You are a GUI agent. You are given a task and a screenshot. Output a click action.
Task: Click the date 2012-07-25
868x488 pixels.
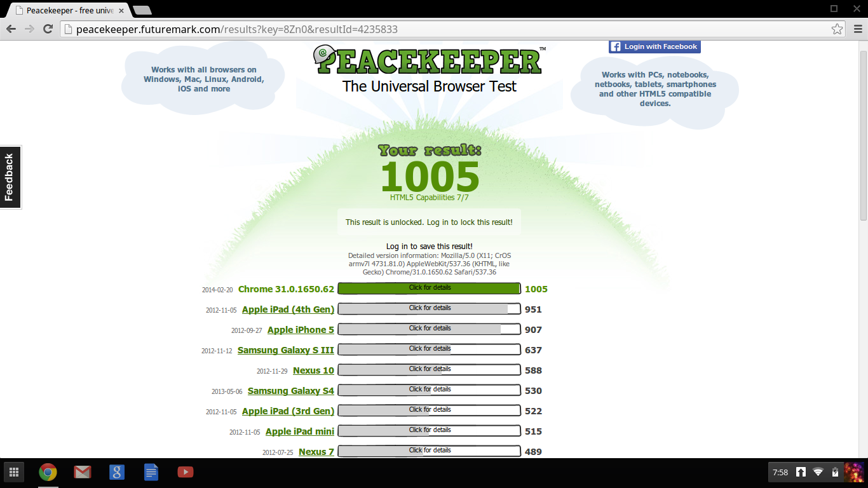coord(278,452)
